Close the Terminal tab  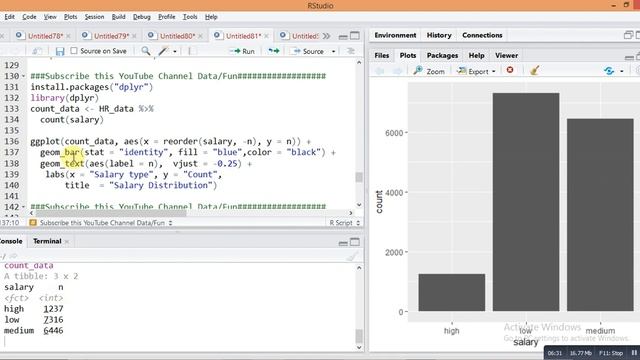(67, 242)
